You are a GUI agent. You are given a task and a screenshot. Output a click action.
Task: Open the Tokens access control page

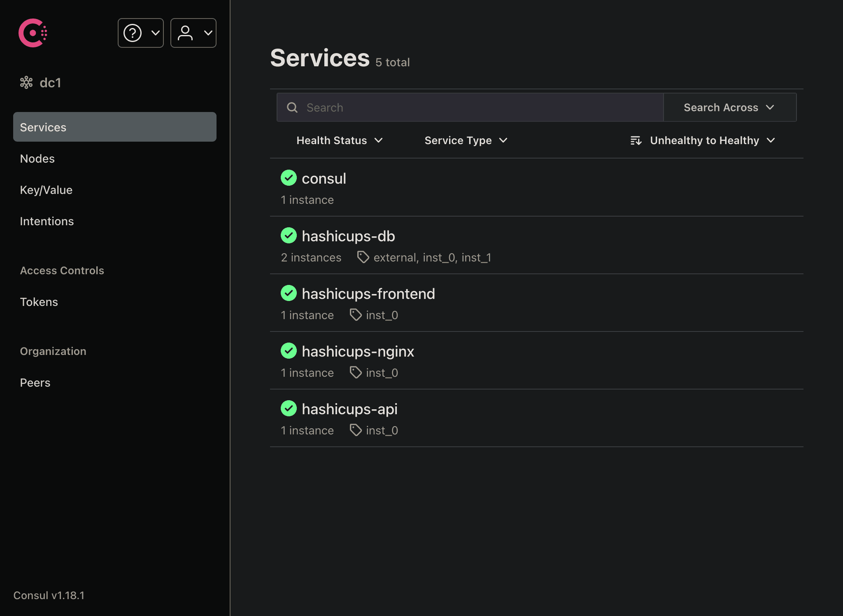pyautogui.click(x=39, y=302)
